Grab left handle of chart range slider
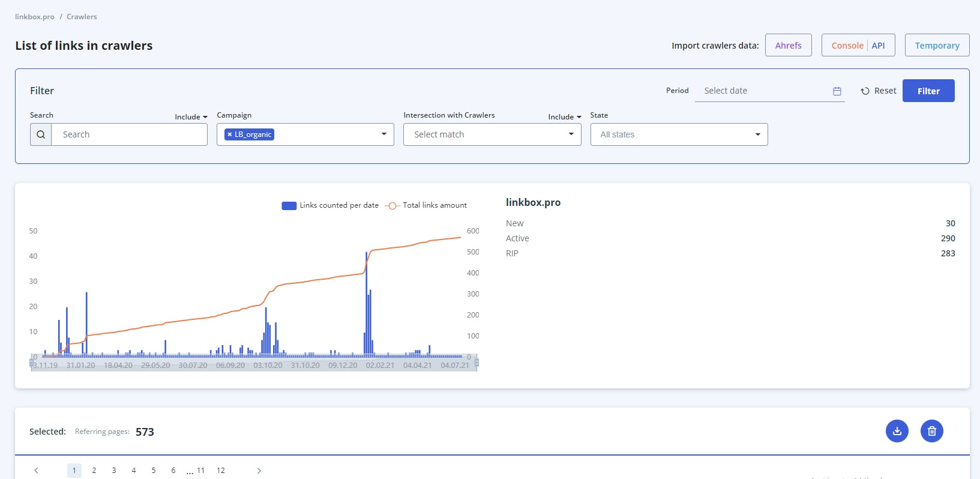This screenshot has height=479, width=980. click(x=32, y=363)
